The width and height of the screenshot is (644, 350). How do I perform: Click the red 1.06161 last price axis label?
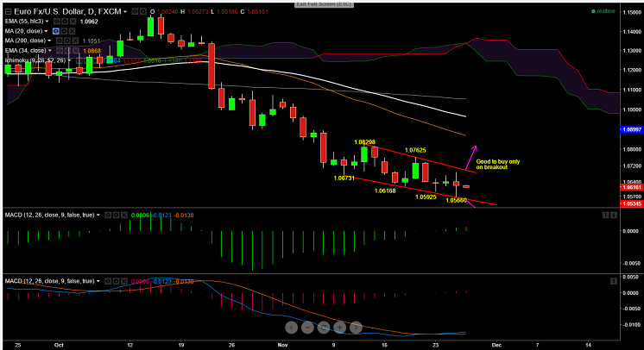(631, 187)
